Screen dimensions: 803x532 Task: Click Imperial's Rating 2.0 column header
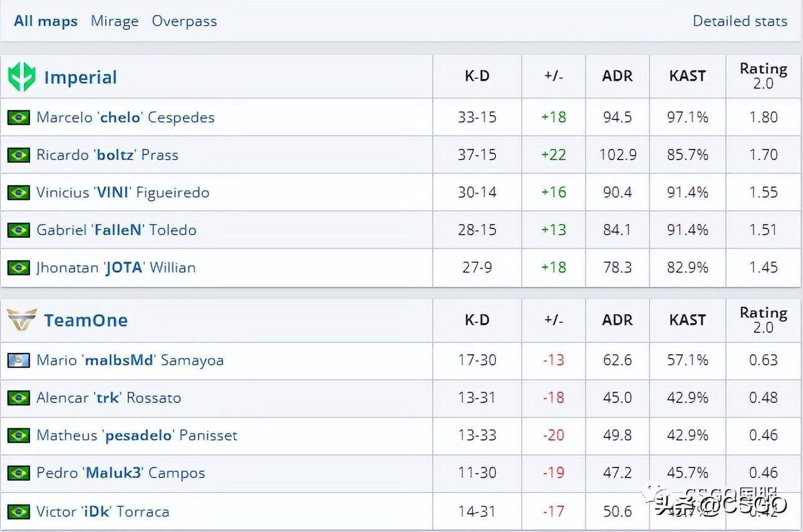click(x=763, y=76)
